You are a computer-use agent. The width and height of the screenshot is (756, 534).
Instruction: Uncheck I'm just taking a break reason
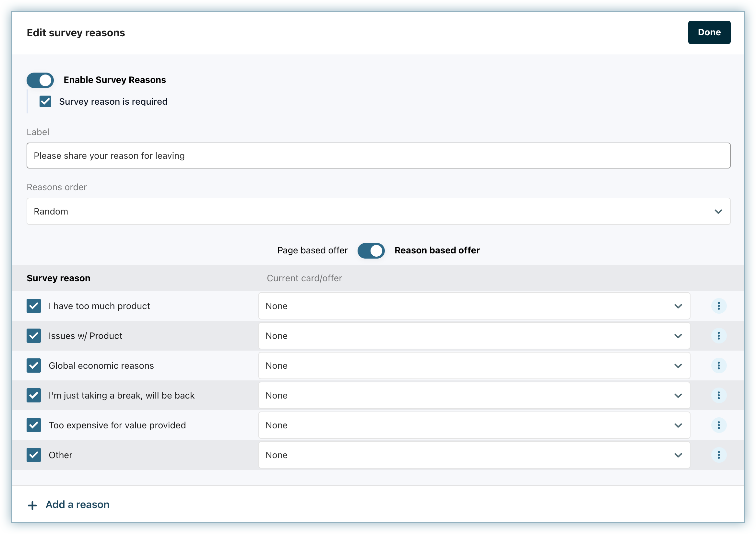point(34,395)
